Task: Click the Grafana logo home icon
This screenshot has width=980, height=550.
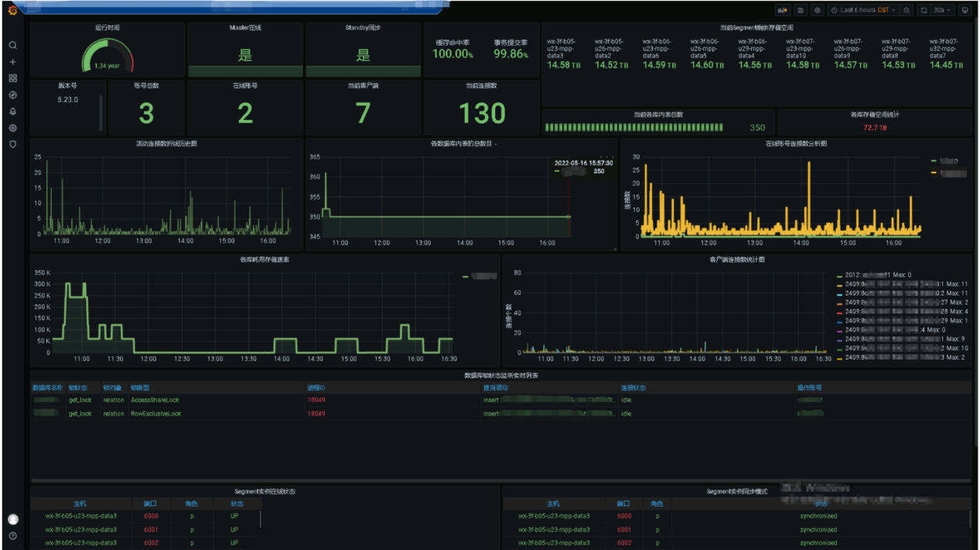Action: (12, 10)
